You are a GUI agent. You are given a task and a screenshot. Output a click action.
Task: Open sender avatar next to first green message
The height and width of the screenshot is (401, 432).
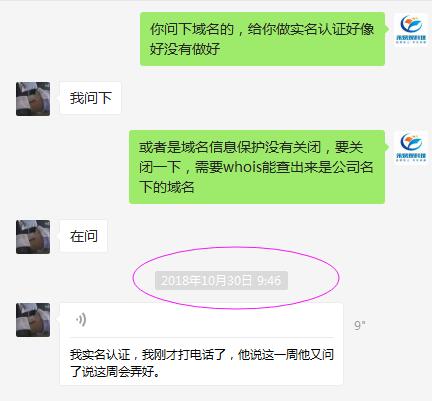(411, 29)
